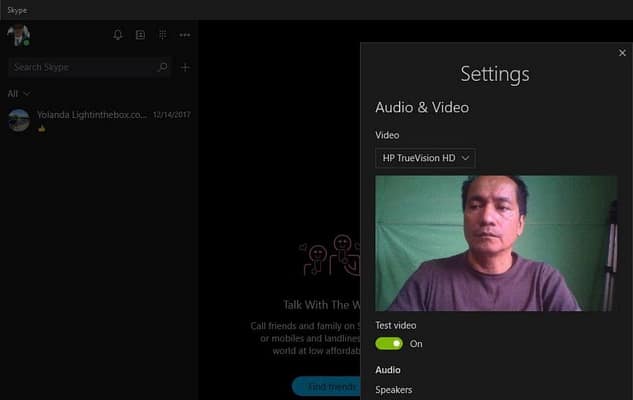Click the Speakers label
Screen dimensions: 633x400
(x=394, y=390)
